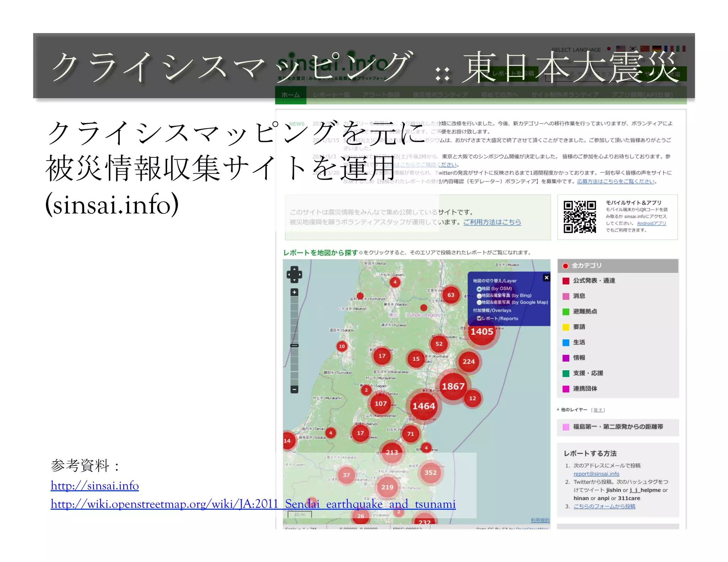Open the 15 report cluster marker
Viewport: 728px width, 562px height.
416,359
